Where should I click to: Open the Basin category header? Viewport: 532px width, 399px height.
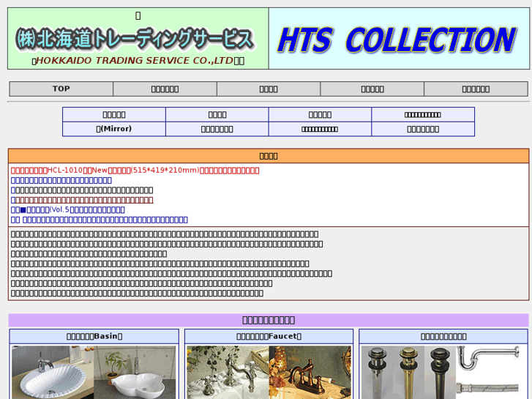click(94, 336)
